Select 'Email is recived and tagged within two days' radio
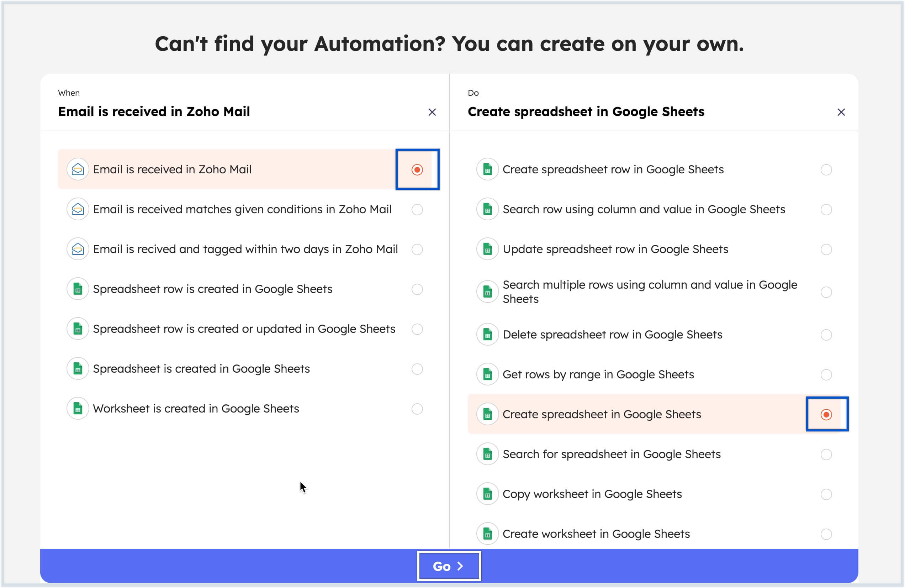This screenshot has height=588, width=905. [417, 250]
